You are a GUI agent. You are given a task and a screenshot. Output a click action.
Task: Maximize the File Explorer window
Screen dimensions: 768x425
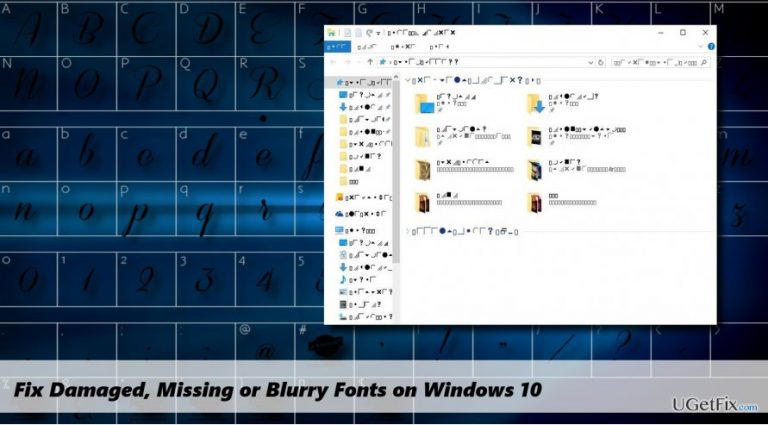(683, 33)
